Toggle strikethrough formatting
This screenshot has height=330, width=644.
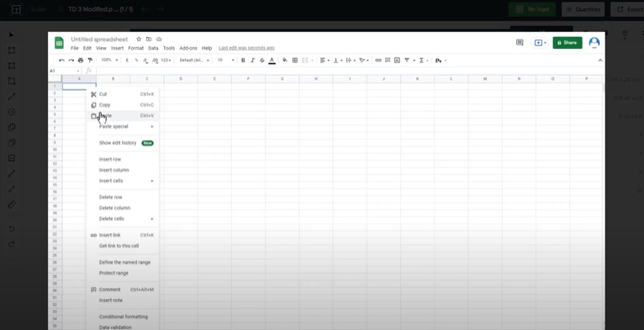click(x=262, y=60)
